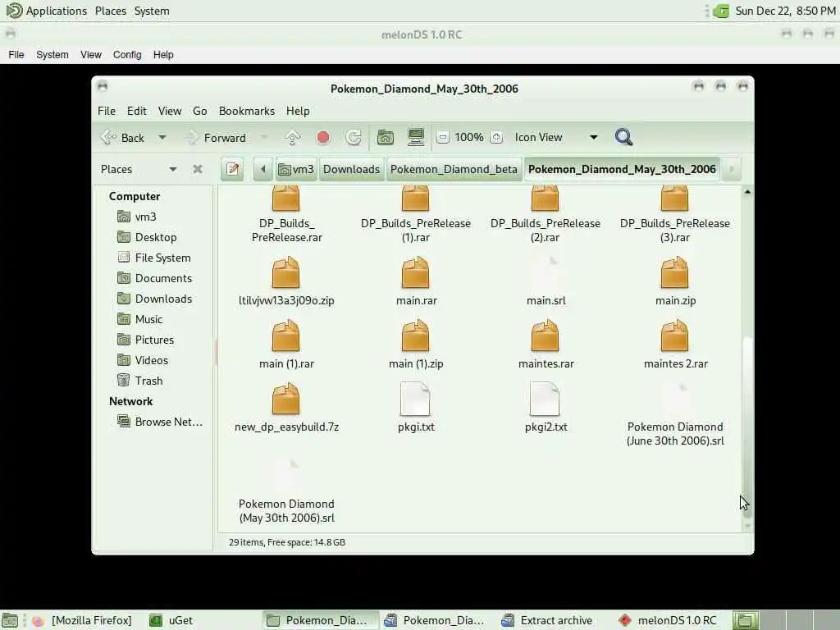The width and height of the screenshot is (840, 630).
Task: Click the path bar right scroll arrow
Action: coord(731,169)
